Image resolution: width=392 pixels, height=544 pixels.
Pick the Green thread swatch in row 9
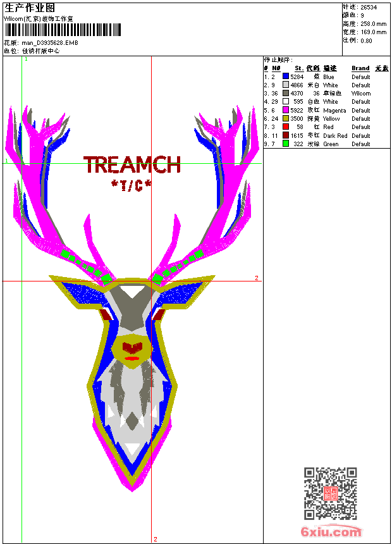[x=286, y=144]
